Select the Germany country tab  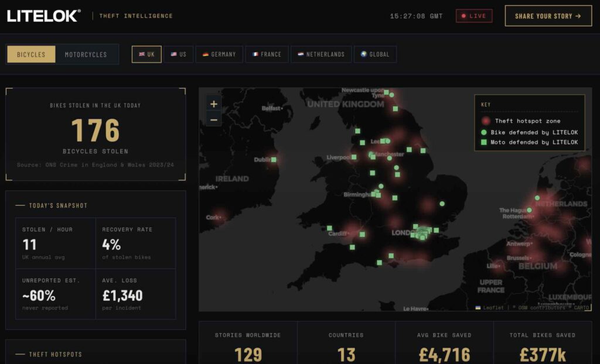click(x=219, y=54)
